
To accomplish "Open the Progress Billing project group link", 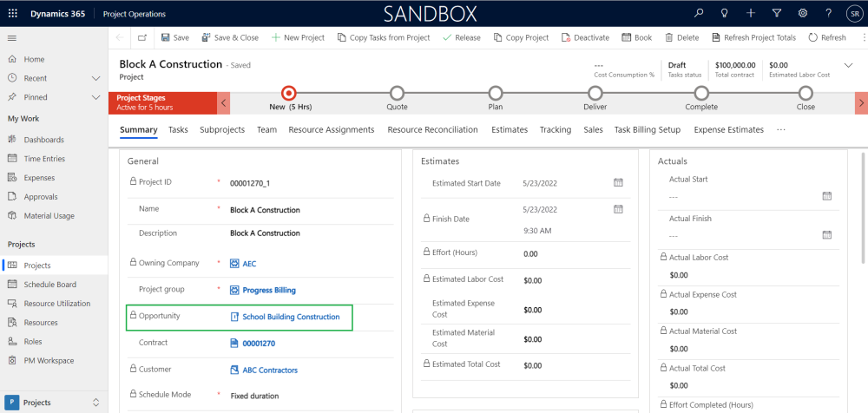I will coord(269,290).
